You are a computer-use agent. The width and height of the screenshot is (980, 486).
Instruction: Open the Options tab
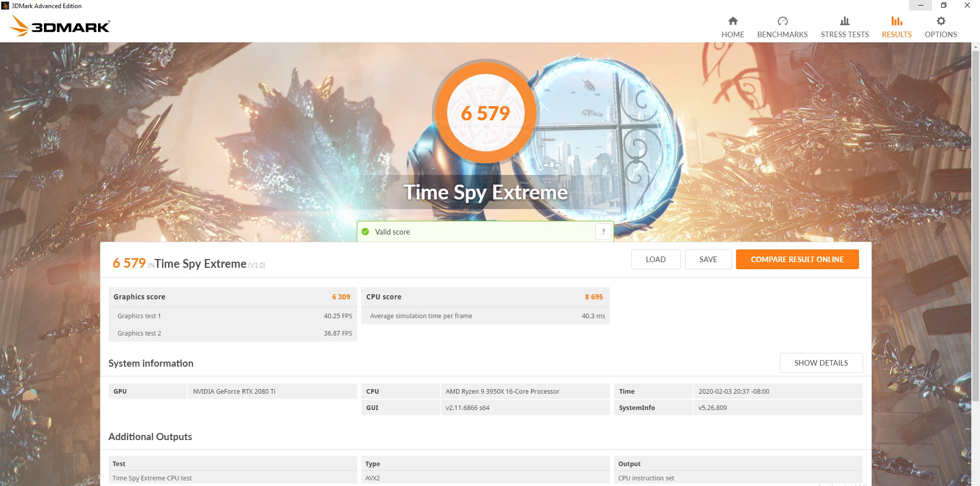point(941,28)
